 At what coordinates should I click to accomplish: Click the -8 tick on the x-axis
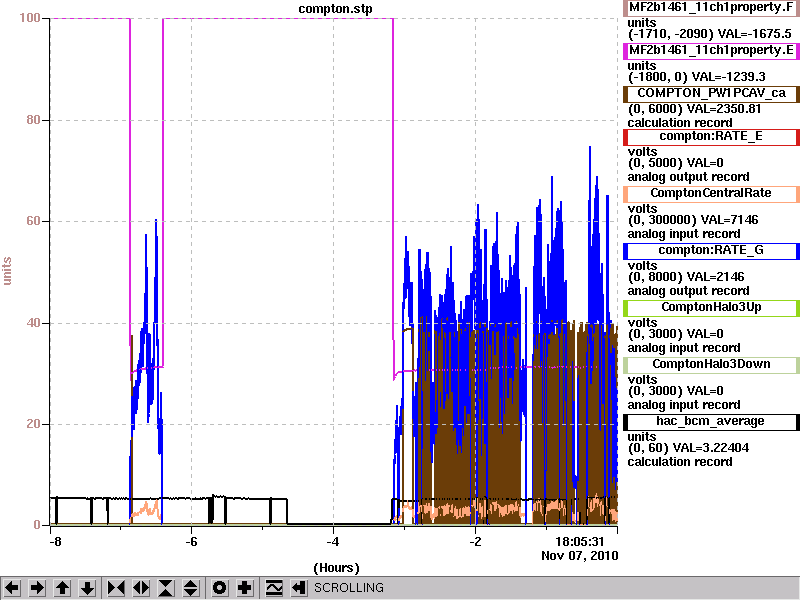[55, 541]
